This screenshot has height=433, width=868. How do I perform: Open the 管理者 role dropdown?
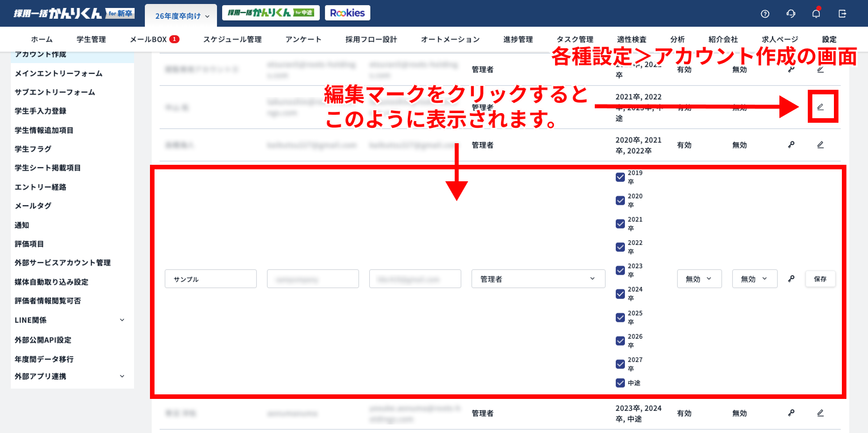pyautogui.click(x=538, y=278)
